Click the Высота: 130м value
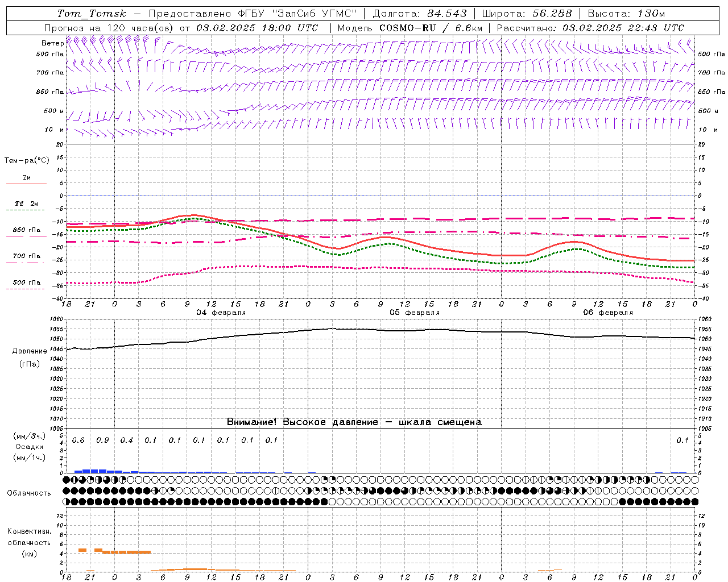The height and width of the screenshot is (582, 728). (626, 14)
